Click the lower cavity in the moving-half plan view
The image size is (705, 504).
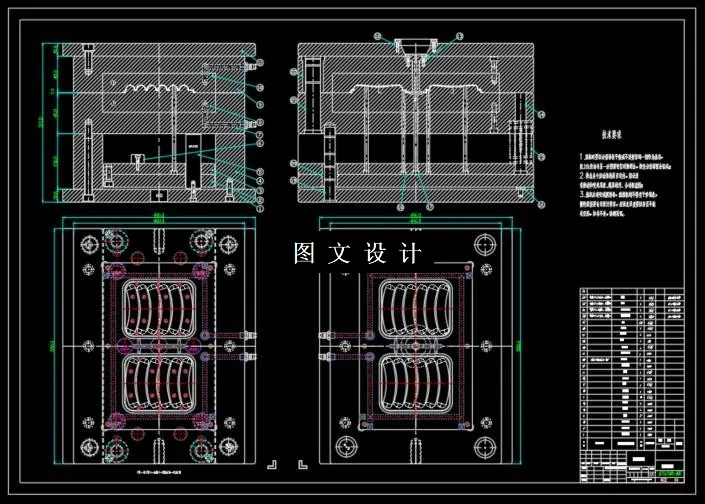click(159, 384)
